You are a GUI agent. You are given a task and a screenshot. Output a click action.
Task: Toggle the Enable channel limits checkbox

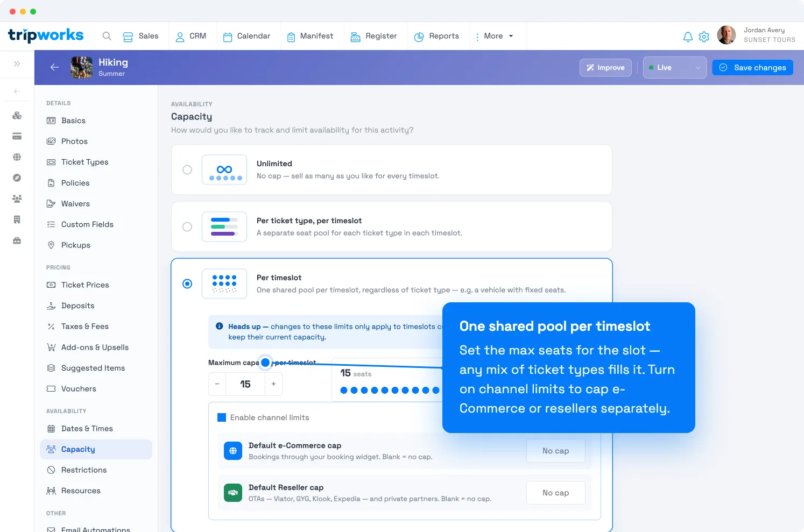click(x=222, y=417)
